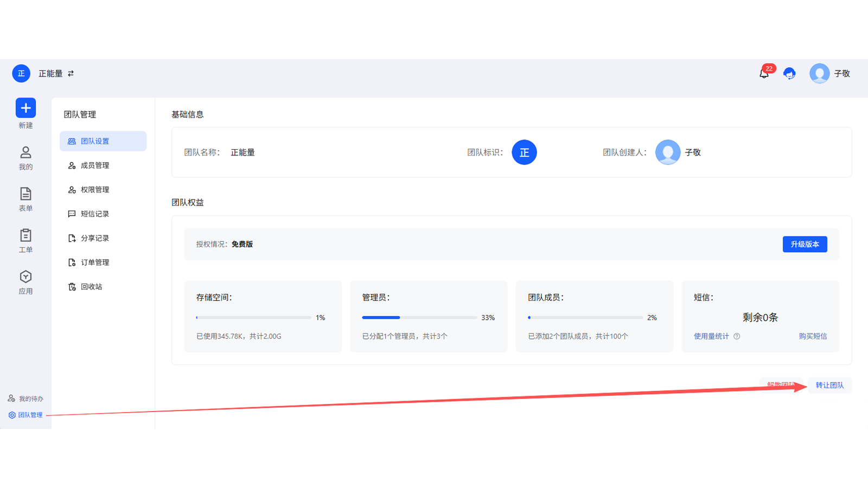Click the 新建 plus icon

[25, 108]
